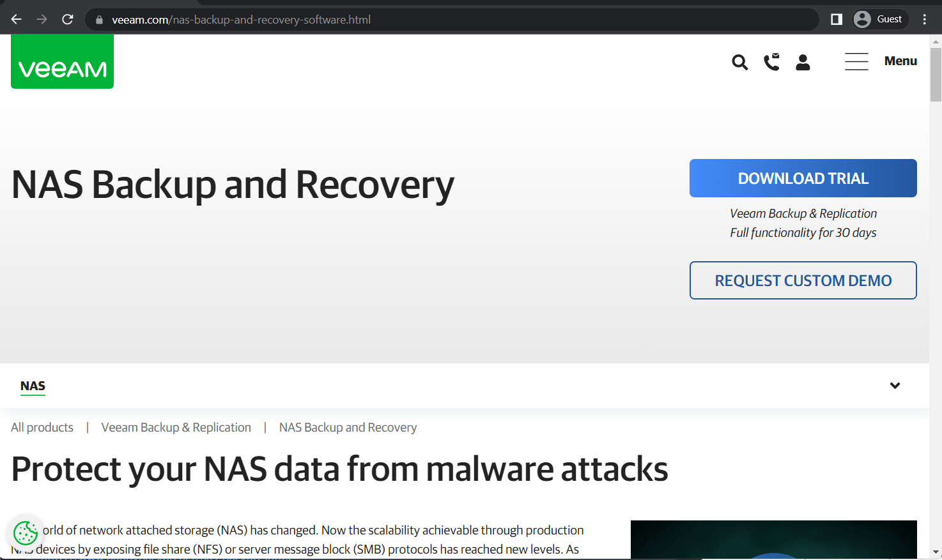Image resolution: width=942 pixels, height=560 pixels.
Task: Open Chrome's three-dot menu
Action: [x=924, y=19]
